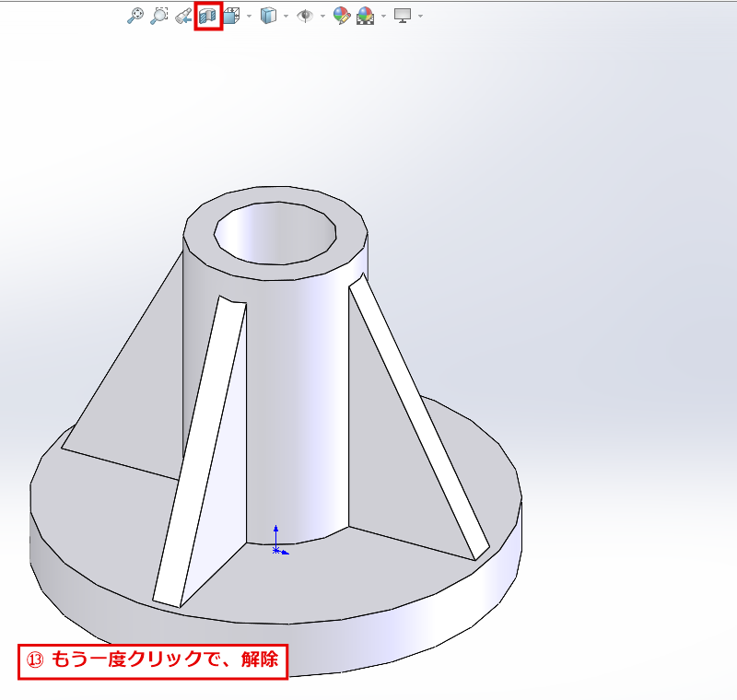
Task: Click the Apply Scene icon
Action: 366,16
